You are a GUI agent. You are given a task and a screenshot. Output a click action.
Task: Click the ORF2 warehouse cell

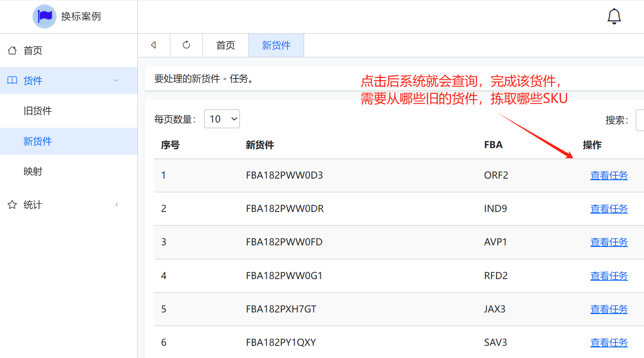coord(496,175)
